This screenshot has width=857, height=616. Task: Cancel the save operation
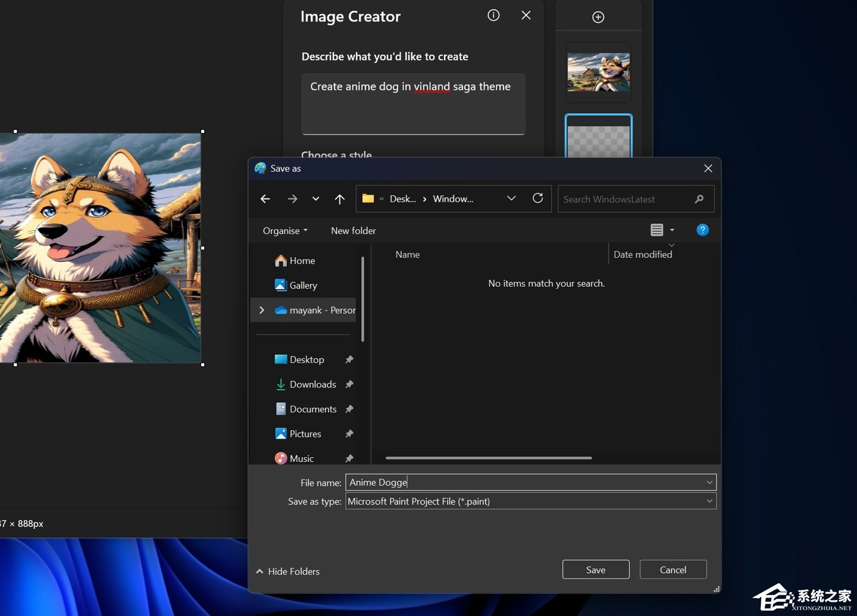point(673,569)
